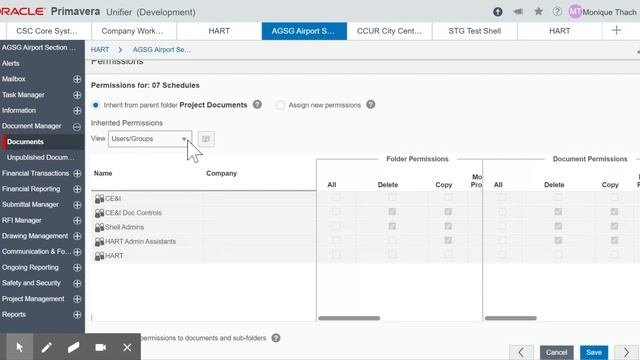
Task: Toggle folder Copy checkbox for HART Admin Assistants
Action: [448, 240]
